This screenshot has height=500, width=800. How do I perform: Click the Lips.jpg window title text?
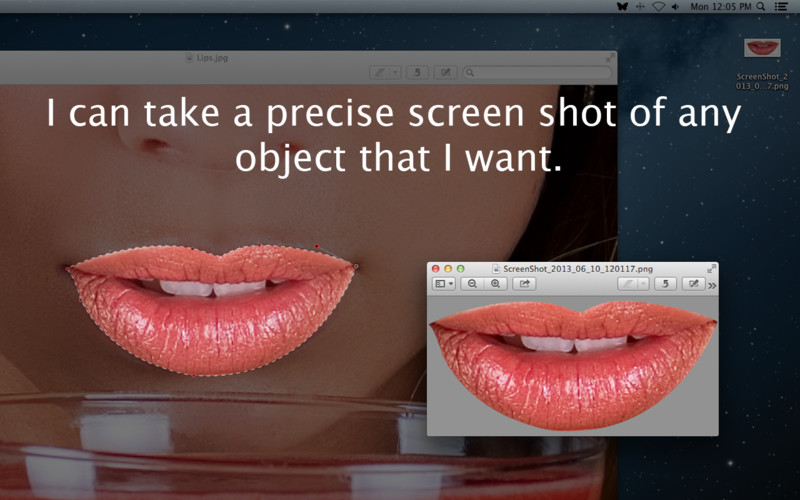212,58
